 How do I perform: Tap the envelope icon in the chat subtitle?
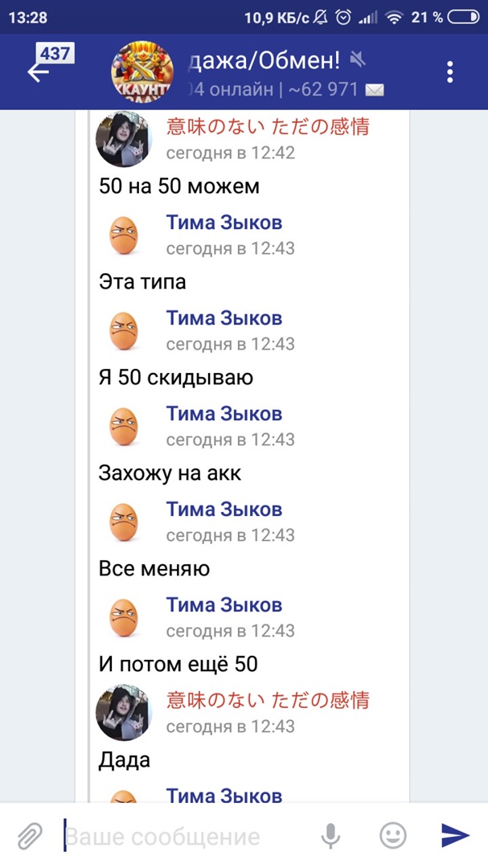(x=375, y=90)
